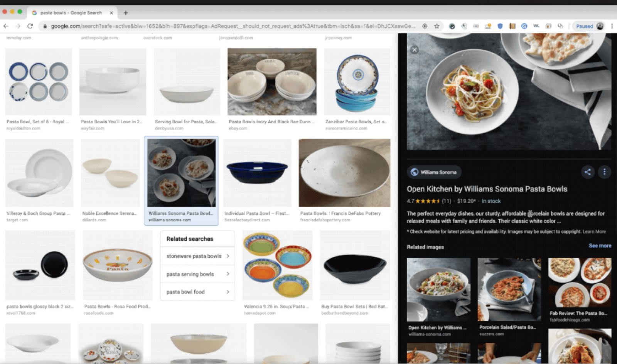This screenshot has height=364, width=617.
Task: Close the pasta bowls browser tab
Action: (111, 13)
